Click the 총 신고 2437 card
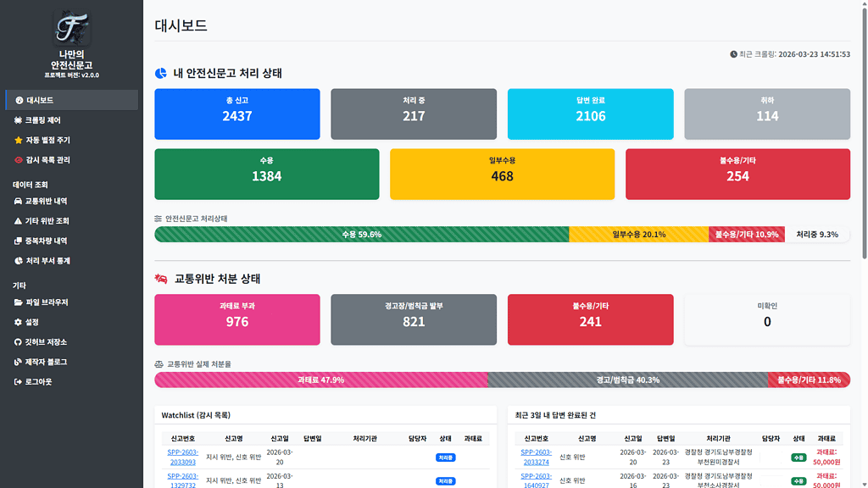 point(237,114)
